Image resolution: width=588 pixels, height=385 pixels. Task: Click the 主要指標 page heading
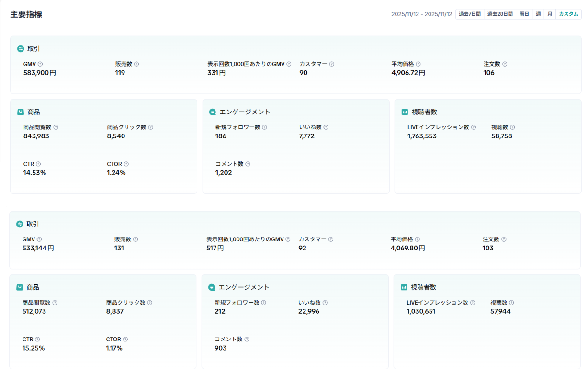(x=26, y=14)
